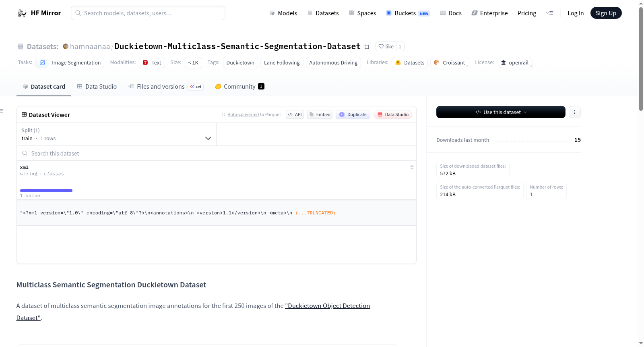This screenshot has height=347, width=644.
Task: Click the 214 kB Parquet files size
Action: (448, 194)
